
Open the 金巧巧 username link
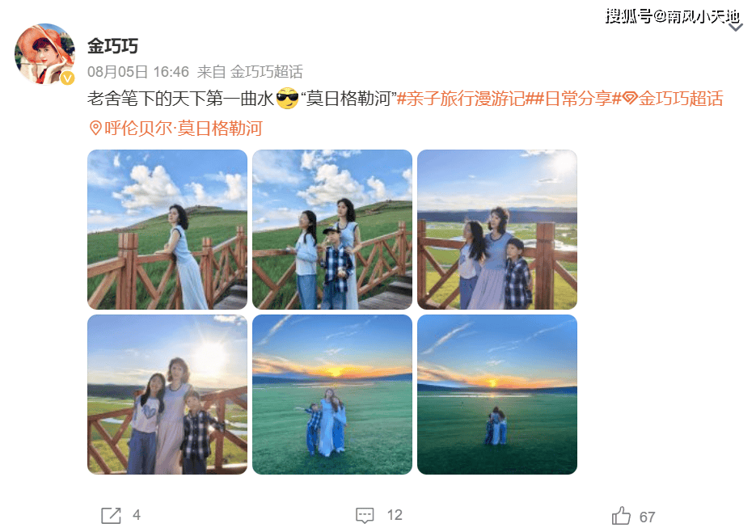(112, 46)
